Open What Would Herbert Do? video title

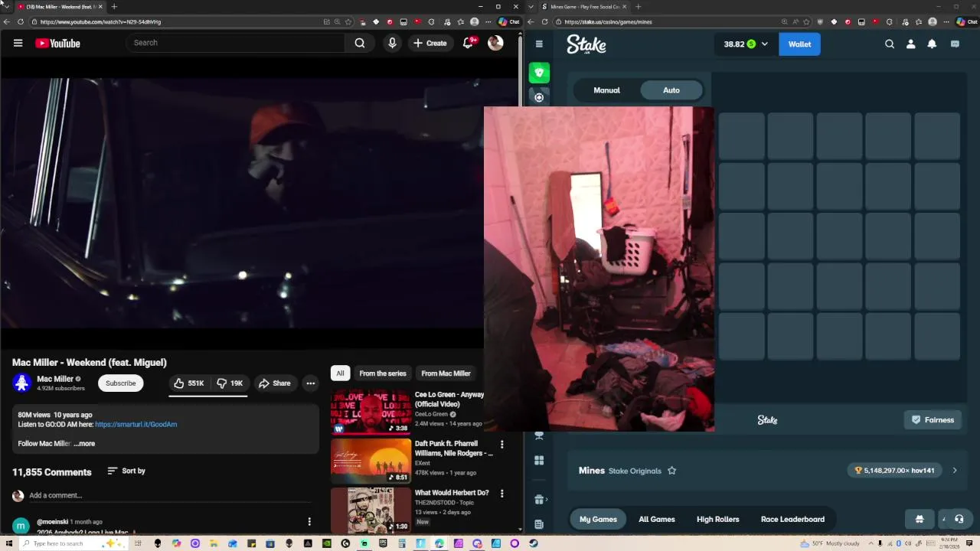coord(452,493)
